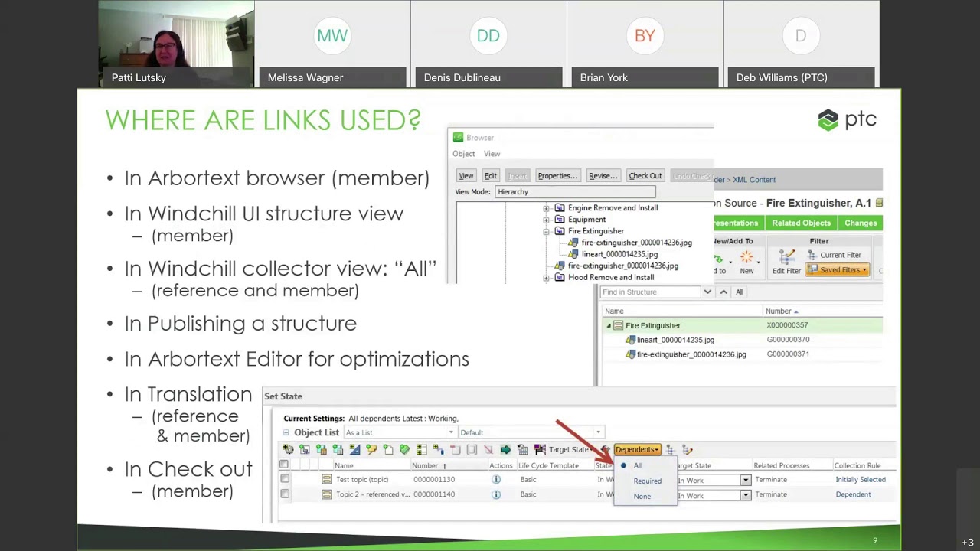Click the document icon of Topic 2 row

pyautogui.click(x=326, y=494)
